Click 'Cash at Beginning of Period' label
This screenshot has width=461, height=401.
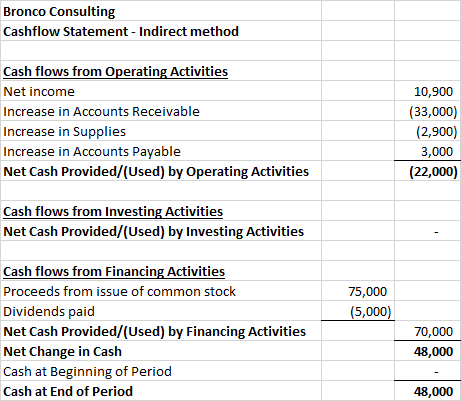click(x=87, y=372)
